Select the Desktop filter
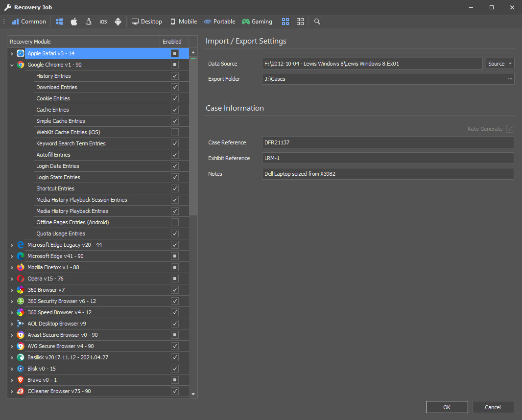This screenshot has height=420, width=522. click(147, 22)
